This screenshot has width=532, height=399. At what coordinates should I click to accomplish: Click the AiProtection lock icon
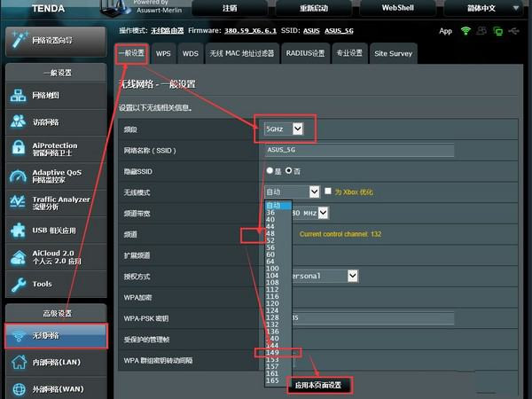[x=19, y=149]
